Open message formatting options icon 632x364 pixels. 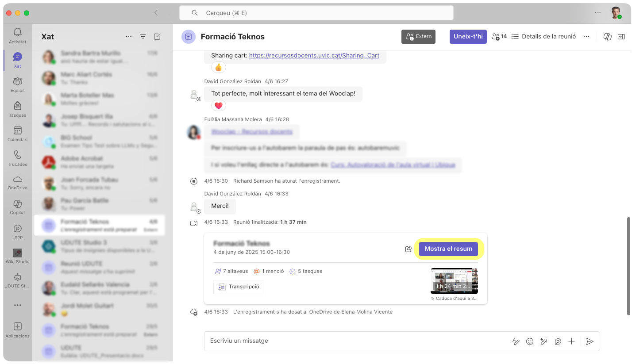coord(516,341)
